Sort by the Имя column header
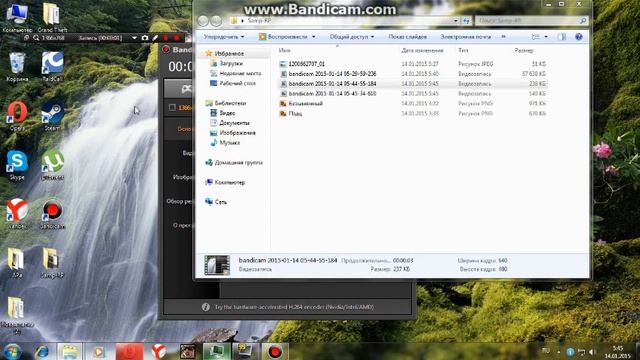640x360 pixels. click(284, 50)
